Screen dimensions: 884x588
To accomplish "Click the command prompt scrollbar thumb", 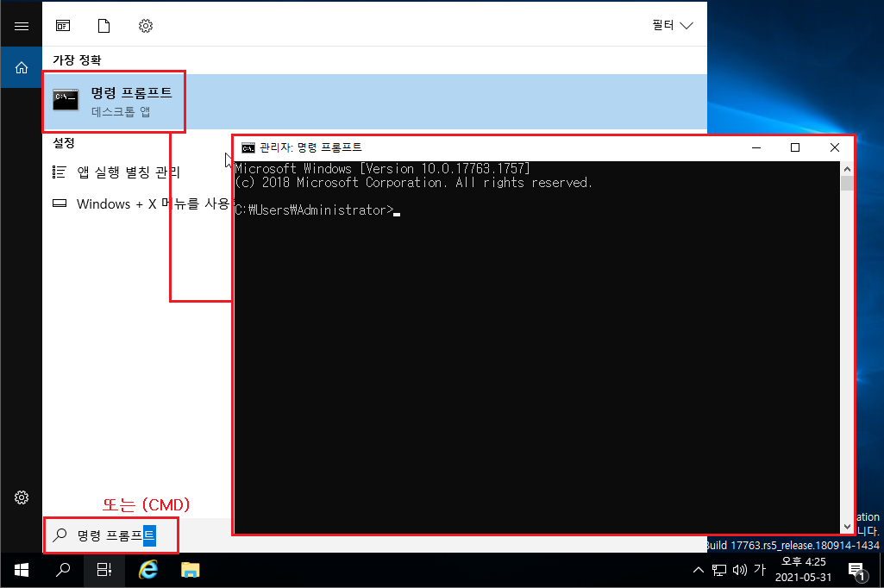I will pyautogui.click(x=847, y=184).
